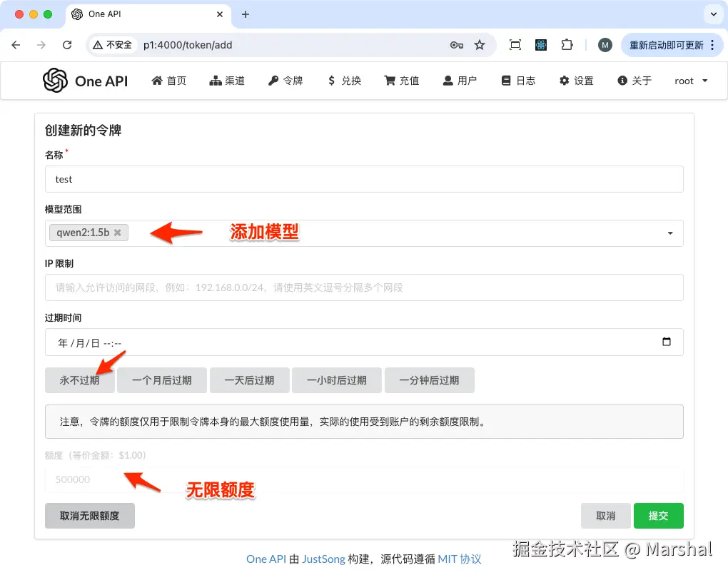Click the 创建新的令牌 heading text

click(83, 131)
